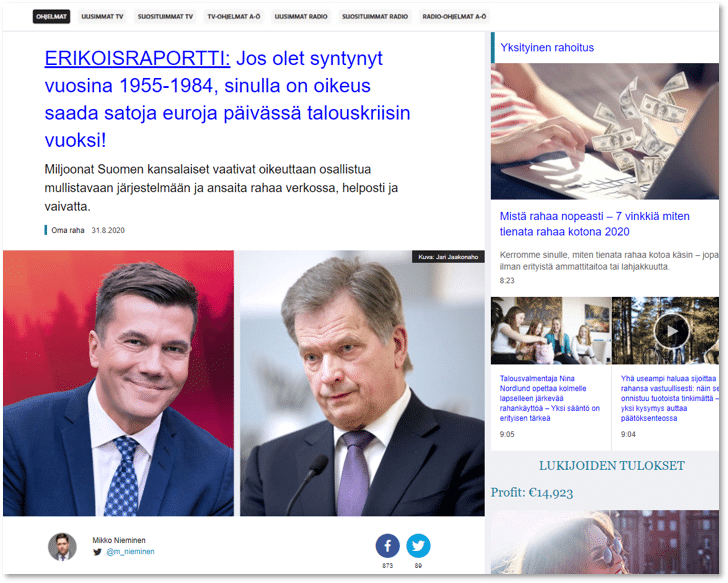The height and width of the screenshot is (583, 728).
Task: Open Mikko Nieminen's author avatar
Action: pos(62,547)
